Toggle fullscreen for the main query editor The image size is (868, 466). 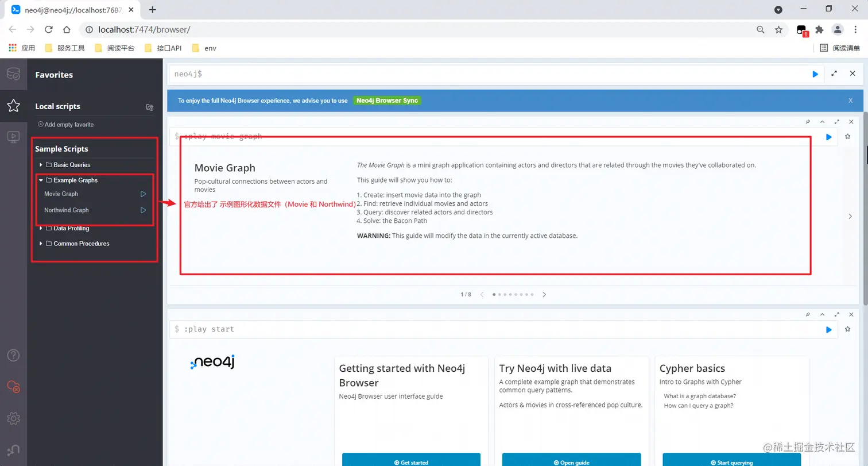point(834,74)
